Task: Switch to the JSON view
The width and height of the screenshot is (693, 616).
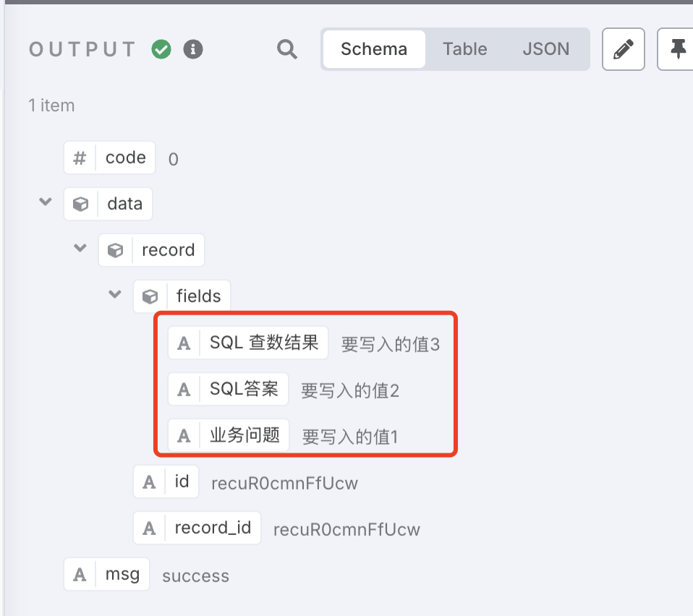Action: 546,49
